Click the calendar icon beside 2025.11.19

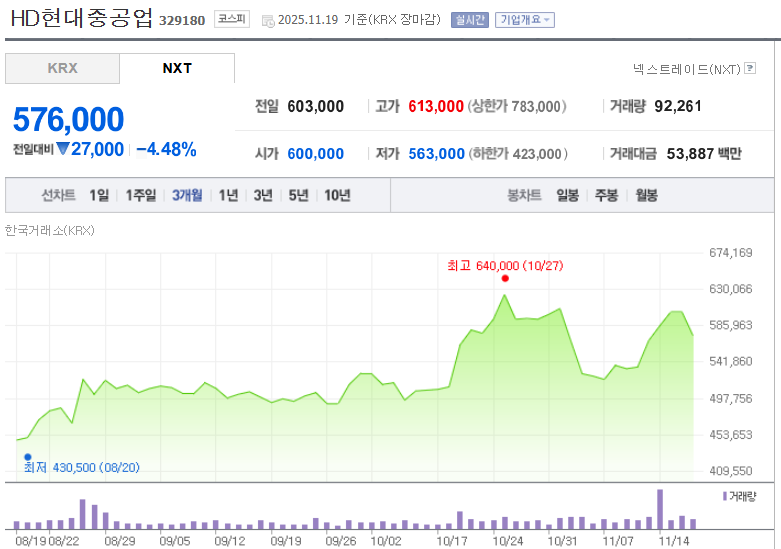[x=268, y=21]
